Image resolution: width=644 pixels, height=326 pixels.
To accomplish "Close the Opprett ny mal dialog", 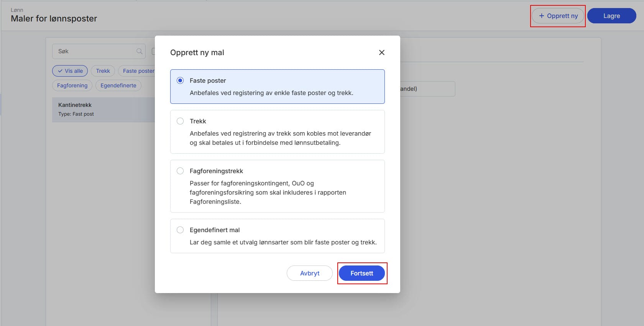I will tap(381, 52).
